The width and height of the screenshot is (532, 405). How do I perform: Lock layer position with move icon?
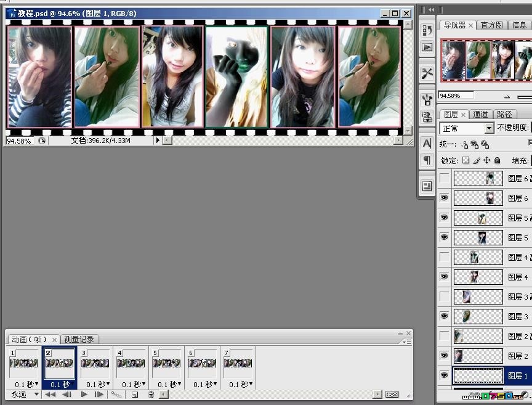point(487,160)
